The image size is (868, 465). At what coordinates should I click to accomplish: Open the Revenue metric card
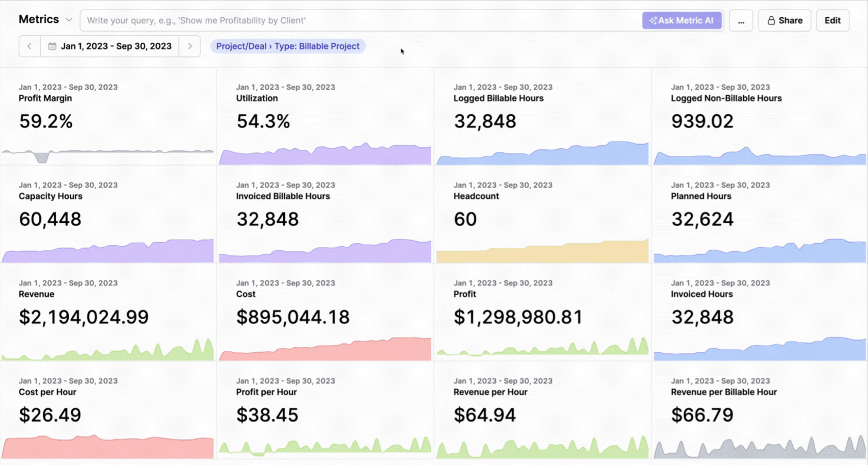coord(108,311)
